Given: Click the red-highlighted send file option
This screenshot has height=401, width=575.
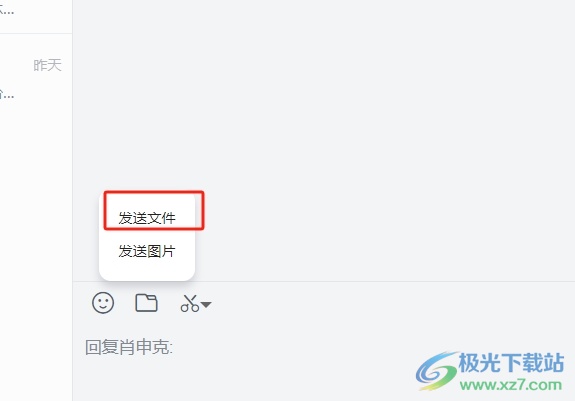Looking at the screenshot, I should 154,210.
